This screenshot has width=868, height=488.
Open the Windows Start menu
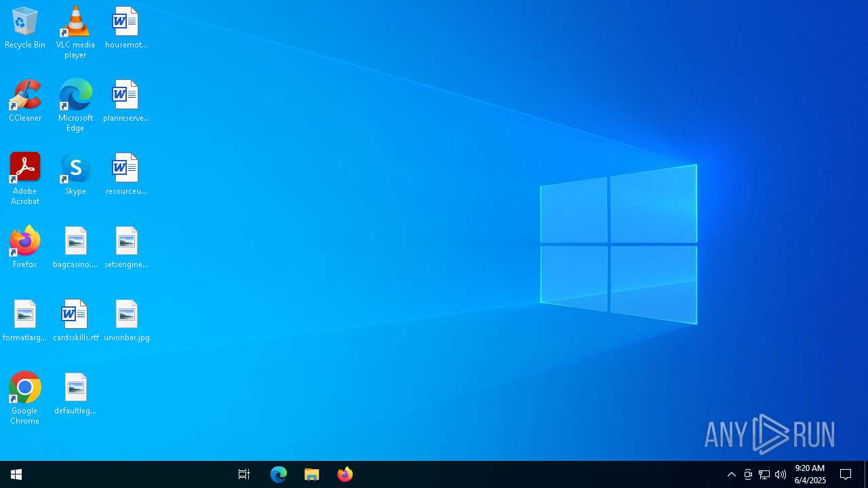pyautogui.click(x=16, y=474)
